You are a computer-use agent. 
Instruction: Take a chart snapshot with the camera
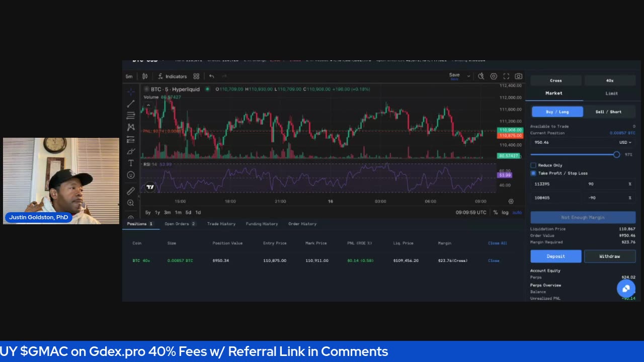coord(519,76)
